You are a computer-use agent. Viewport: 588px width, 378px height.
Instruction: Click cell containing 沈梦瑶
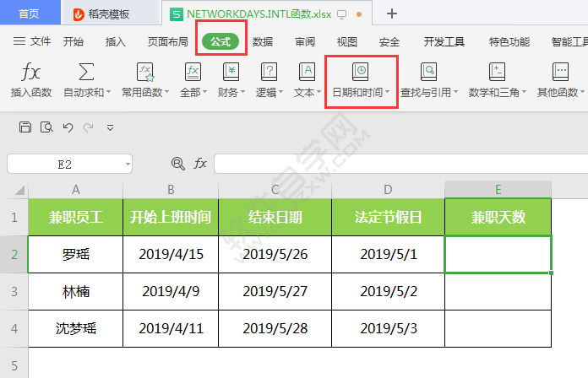point(76,328)
